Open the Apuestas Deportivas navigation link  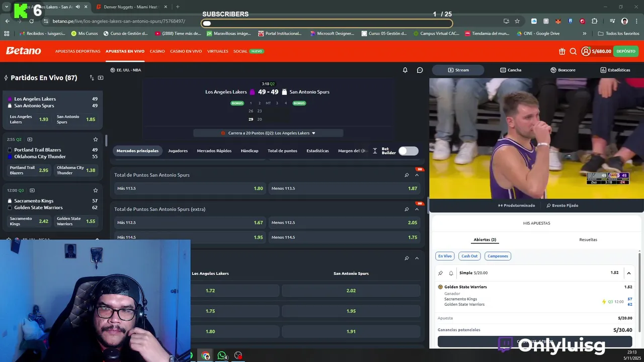click(x=77, y=51)
